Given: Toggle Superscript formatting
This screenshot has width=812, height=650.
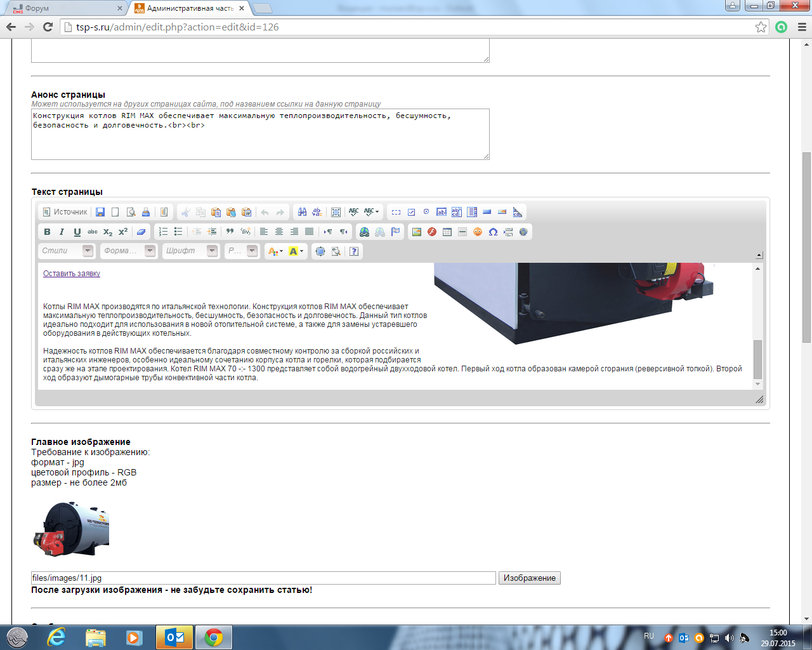Looking at the screenshot, I should click(x=123, y=232).
